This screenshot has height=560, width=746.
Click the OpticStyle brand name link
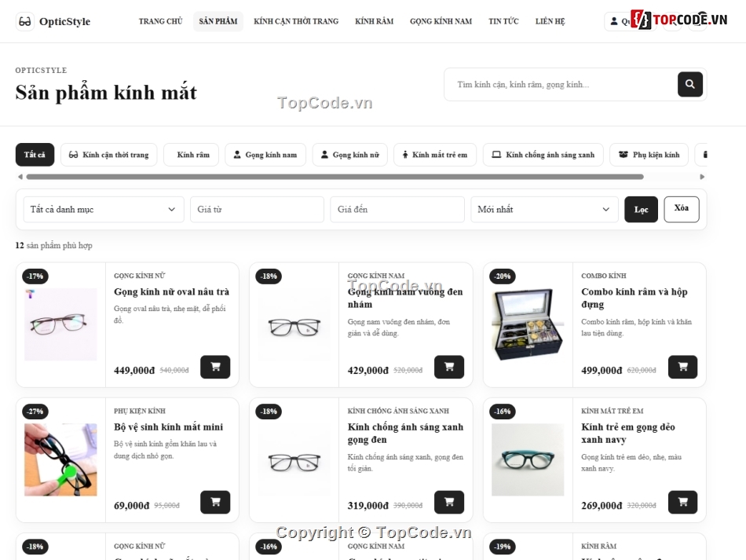point(64,21)
